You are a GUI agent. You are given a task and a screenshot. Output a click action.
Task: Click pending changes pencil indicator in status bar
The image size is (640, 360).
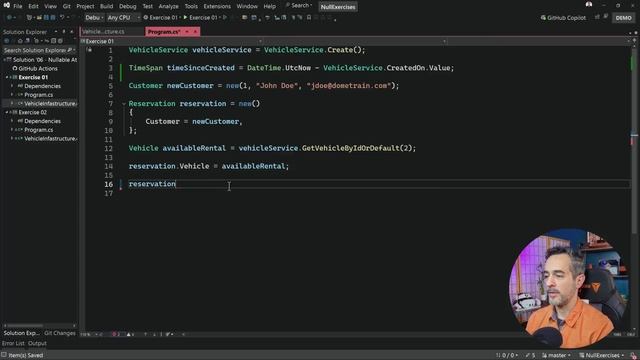tap(530, 356)
